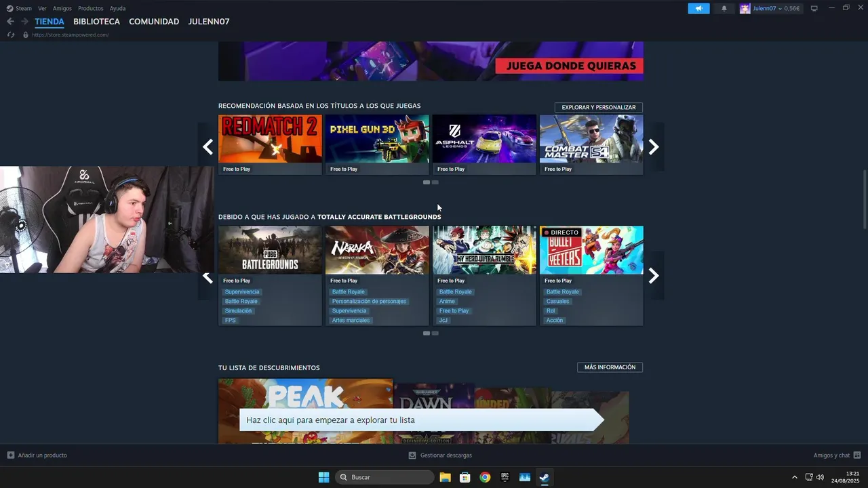Switch to Big Picture mode icon

[x=814, y=8]
